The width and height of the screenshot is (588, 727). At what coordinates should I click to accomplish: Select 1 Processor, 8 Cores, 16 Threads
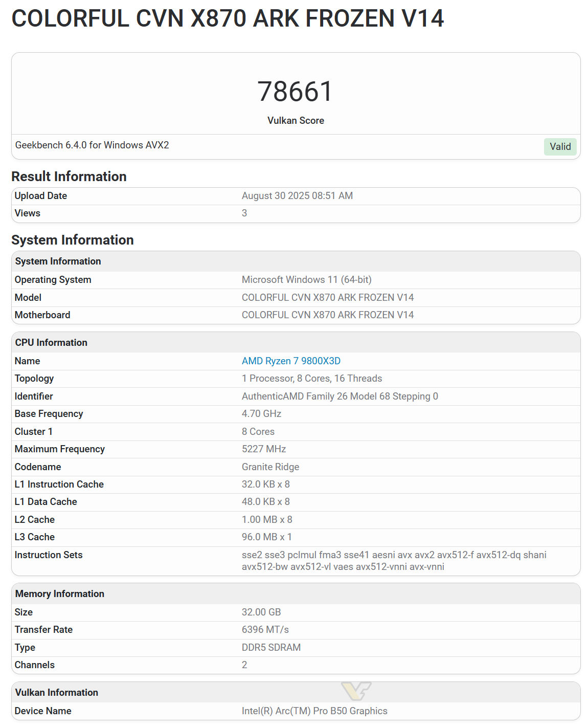tap(312, 379)
